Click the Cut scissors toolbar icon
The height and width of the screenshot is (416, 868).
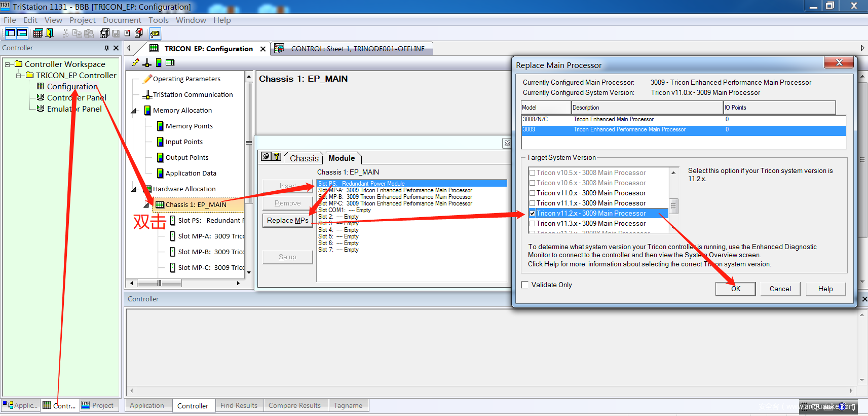pos(65,33)
